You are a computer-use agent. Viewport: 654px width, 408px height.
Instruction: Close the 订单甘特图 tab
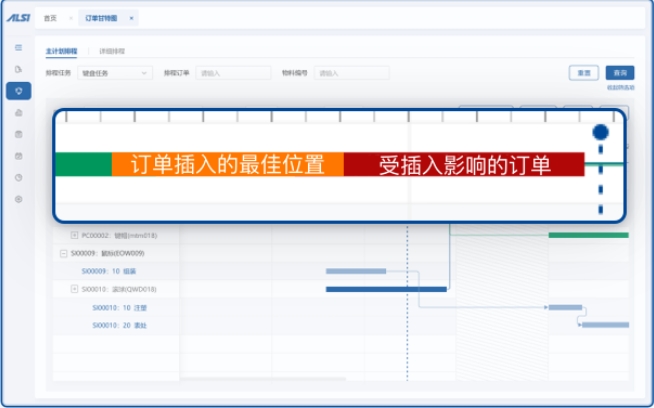[x=131, y=18]
